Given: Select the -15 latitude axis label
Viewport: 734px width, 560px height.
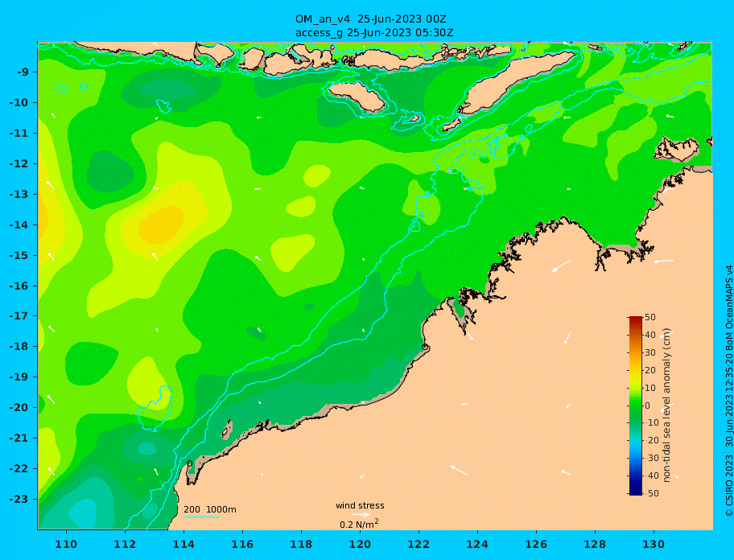Looking at the screenshot, I should [19, 255].
